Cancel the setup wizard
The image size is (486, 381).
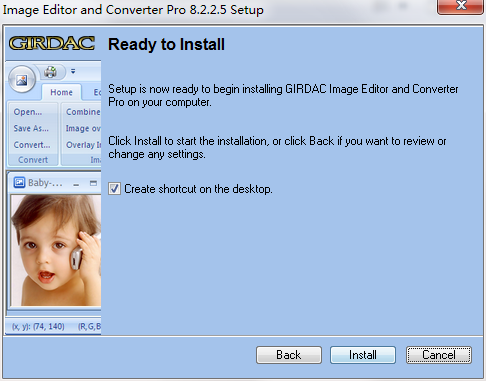439,355
